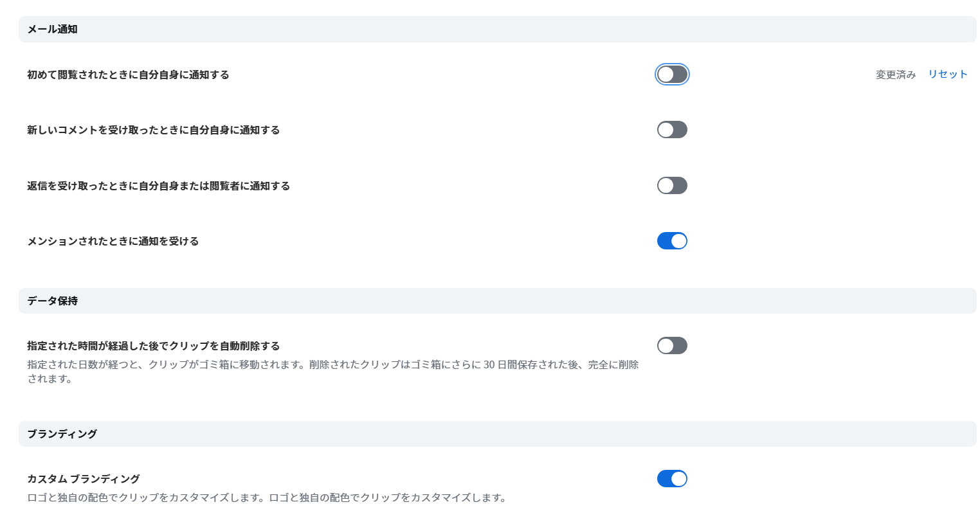Image resolution: width=980 pixels, height=520 pixels.
Task: Click the auto-delete description starting 指定された日数が経つと
Action: click(257, 365)
